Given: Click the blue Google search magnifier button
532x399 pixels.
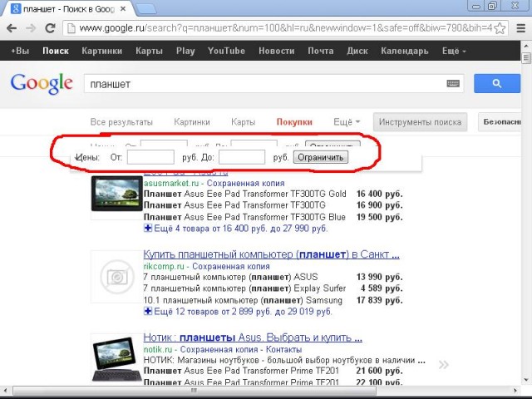Looking at the screenshot, I should pyautogui.click(x=496, y=84).
